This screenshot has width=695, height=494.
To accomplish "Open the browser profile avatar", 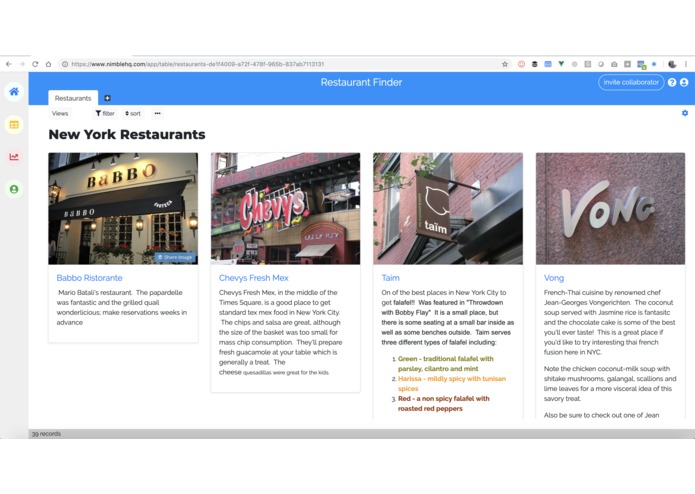I will pos(672,64).
